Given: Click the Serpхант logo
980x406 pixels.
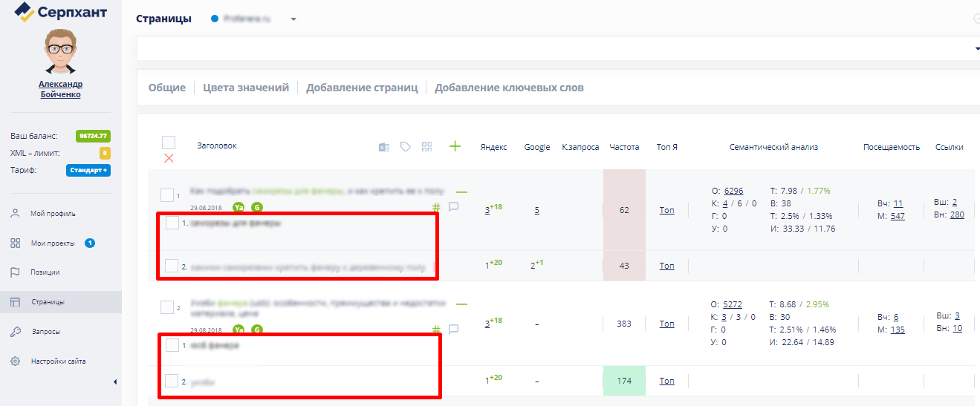Looking at the screenshot, I should (61, 12).
